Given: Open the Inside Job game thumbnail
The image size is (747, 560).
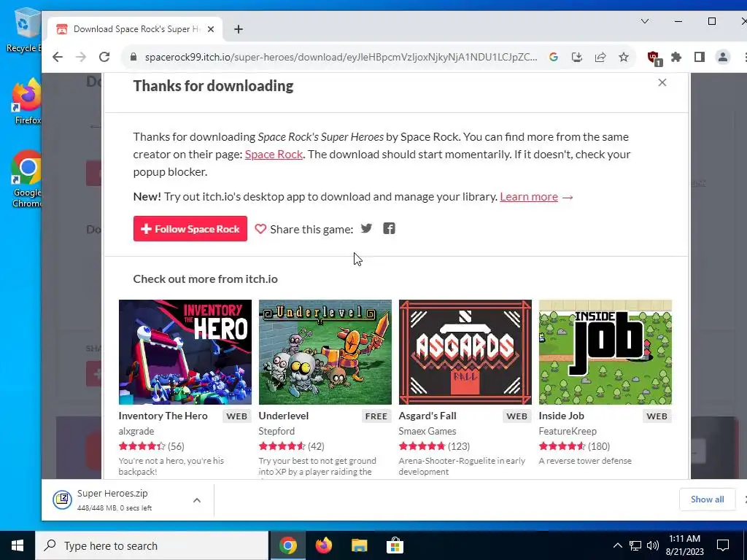Looking at the screenshot, I should point(605,352).
